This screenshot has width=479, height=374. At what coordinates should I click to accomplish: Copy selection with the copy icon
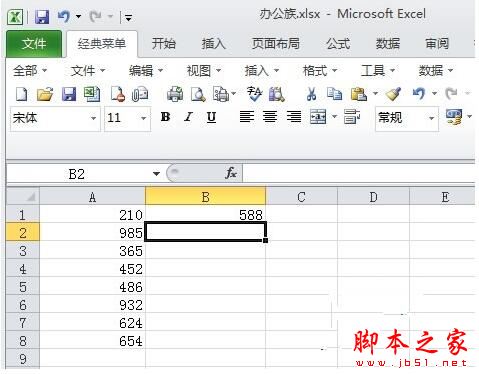coord(334,94)
